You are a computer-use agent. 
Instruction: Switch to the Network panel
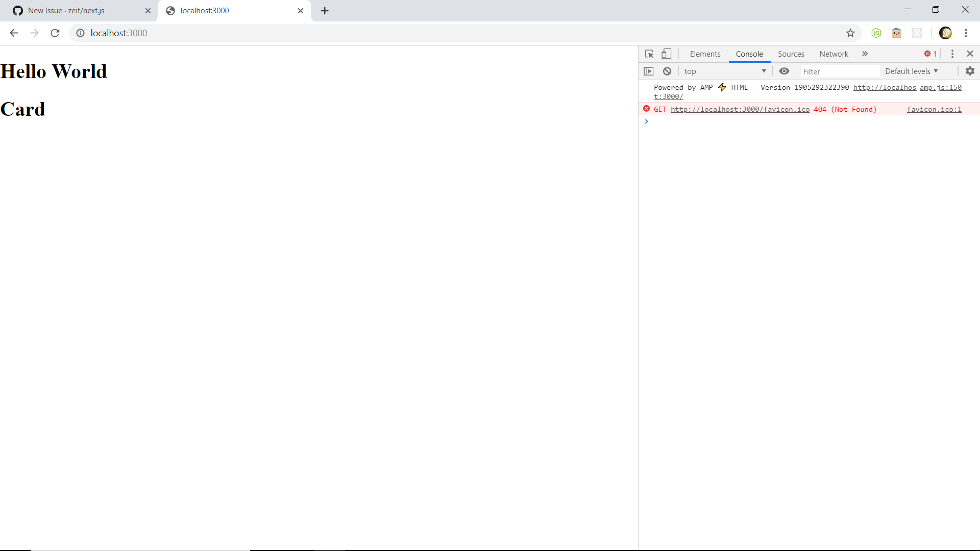[x=833, y=54]
